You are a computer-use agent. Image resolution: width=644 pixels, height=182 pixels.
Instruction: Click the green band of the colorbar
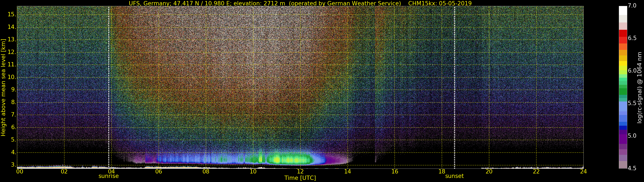click(x=623, y=91)
